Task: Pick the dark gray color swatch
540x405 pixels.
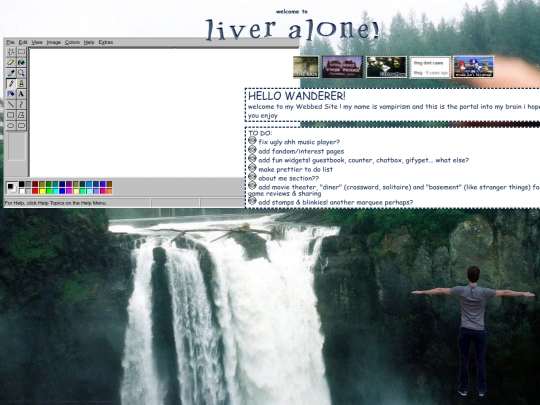Action: coord(28,184)
